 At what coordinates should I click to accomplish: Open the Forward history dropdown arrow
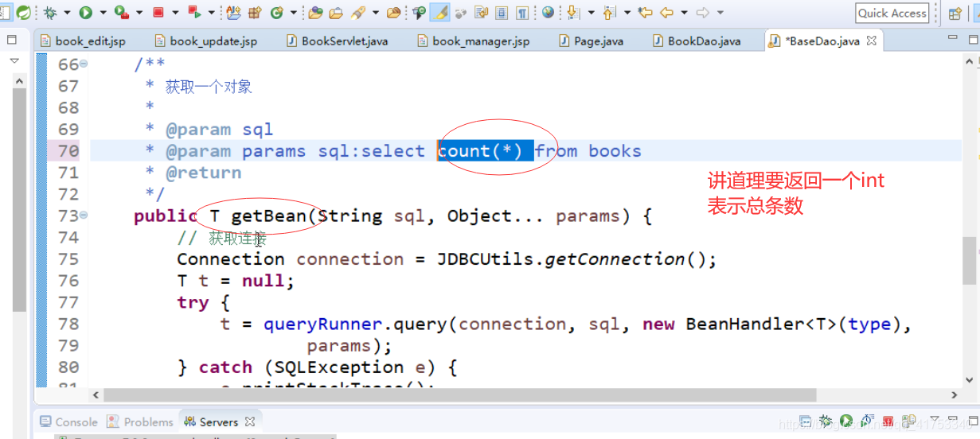720,14
